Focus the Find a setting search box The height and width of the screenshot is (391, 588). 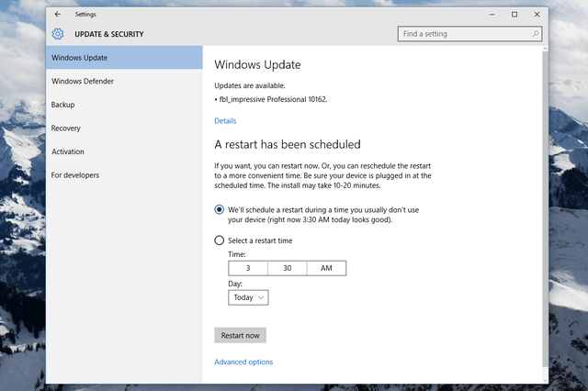coord(469,34)
